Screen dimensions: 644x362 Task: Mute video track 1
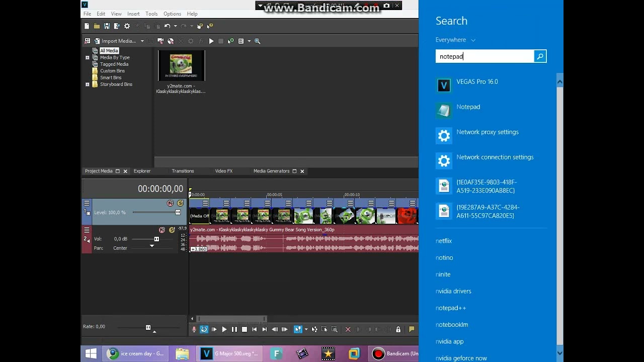click(170, 203)
